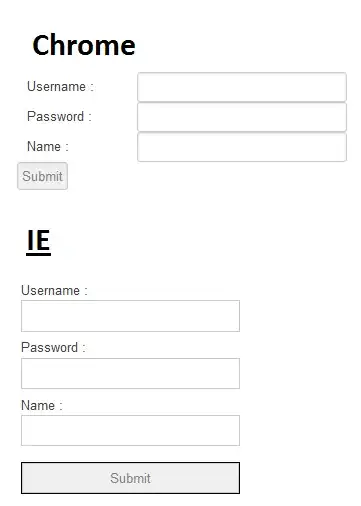The height and width of the screenshot is (506, 361).
Task: Click the Username field in IE section
Action: (x=130, y=316)
